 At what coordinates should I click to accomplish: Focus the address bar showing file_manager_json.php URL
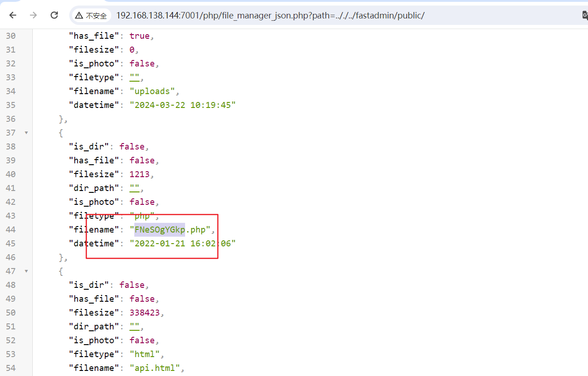tap(270, 16)
